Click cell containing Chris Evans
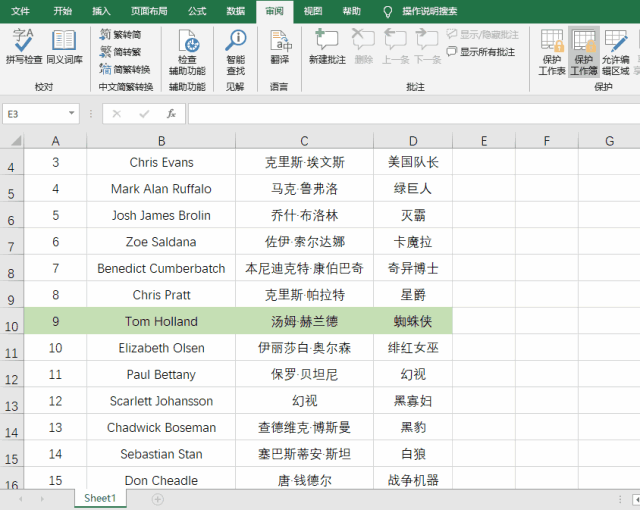Screen dimensions: 640x510 pos(161,162)
